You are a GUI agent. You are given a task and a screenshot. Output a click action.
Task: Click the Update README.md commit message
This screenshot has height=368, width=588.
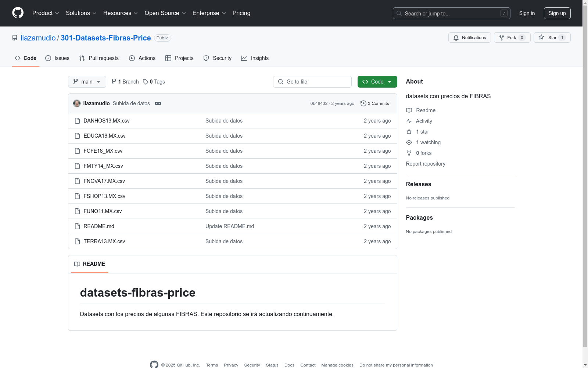coord(230,226)
